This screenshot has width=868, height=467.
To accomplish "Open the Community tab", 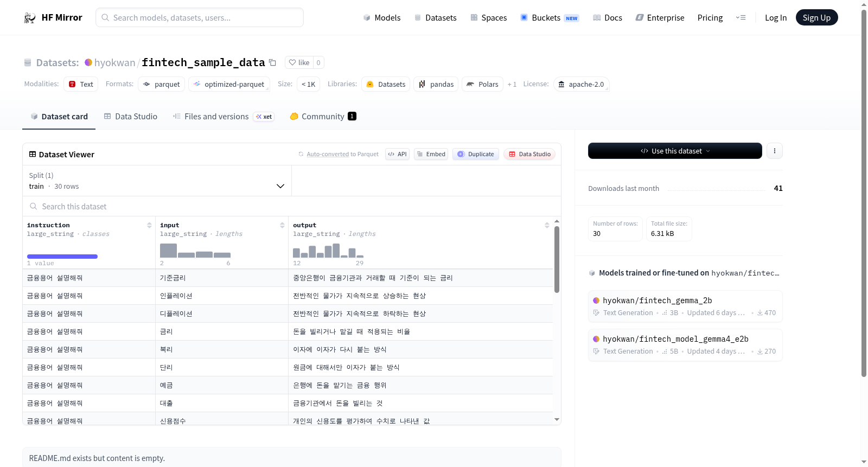I will [323, 116].
